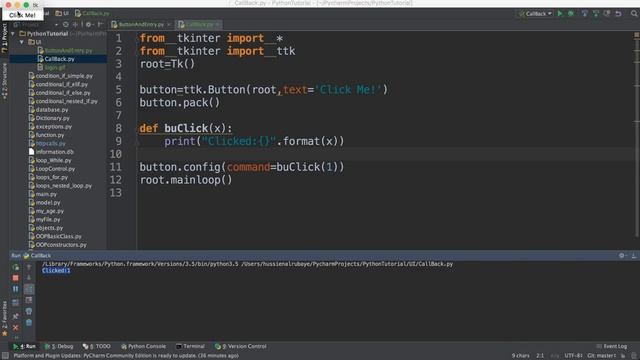Toggle the Structure side tool window
640x360 pixels.
point(4,81)
